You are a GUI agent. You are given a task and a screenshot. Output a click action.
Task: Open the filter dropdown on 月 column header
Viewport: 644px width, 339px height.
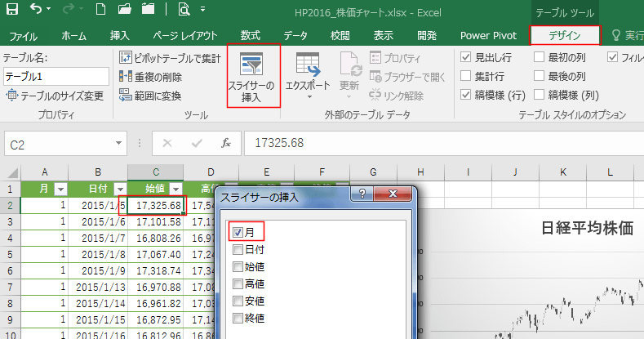coord(60,189)
